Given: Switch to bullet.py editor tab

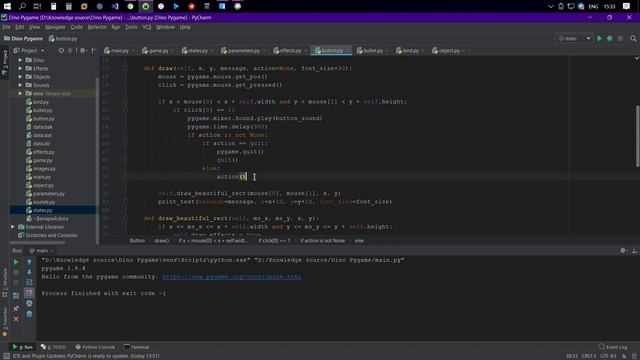Looking at the screenshot, I should click(372, 51).
